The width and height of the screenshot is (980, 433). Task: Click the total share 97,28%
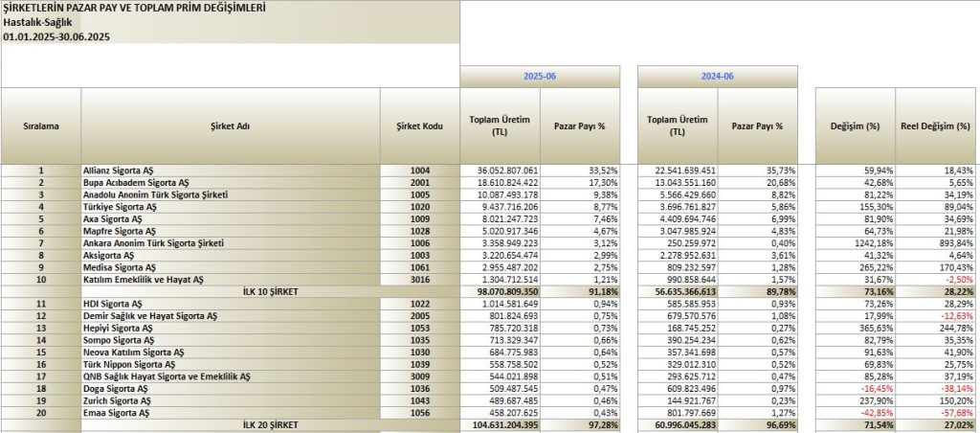click(580, 425)
